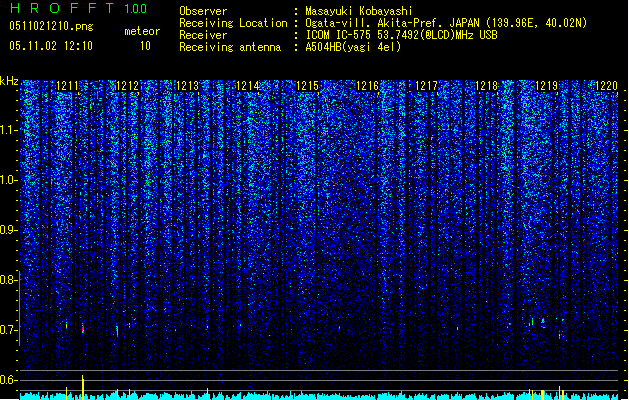Click the red meteor echo near 1211

coord(83,329)
